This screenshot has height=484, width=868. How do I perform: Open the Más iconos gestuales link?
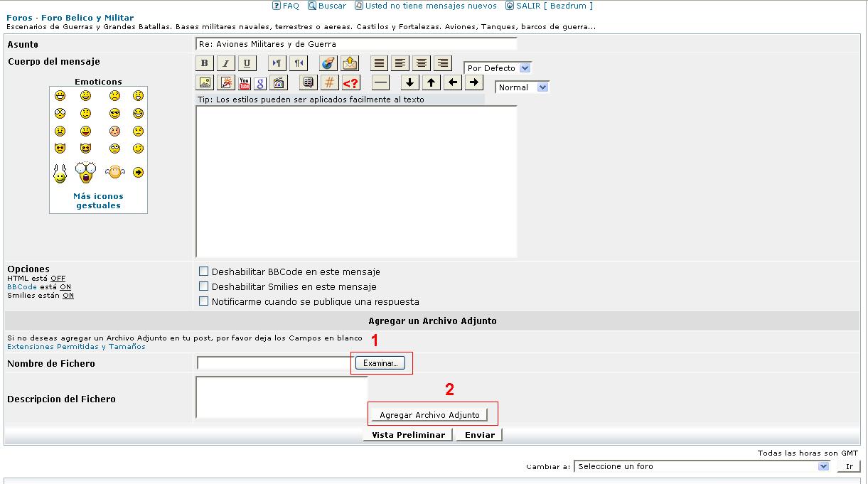tap(98, 200)
